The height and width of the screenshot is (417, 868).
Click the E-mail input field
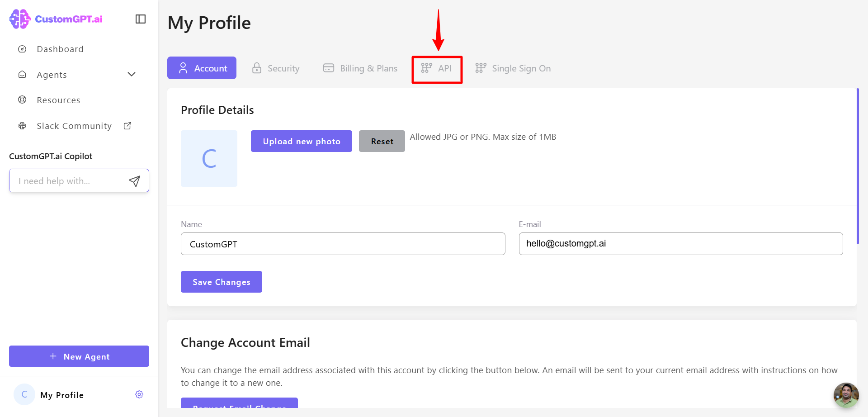[681, 244]
